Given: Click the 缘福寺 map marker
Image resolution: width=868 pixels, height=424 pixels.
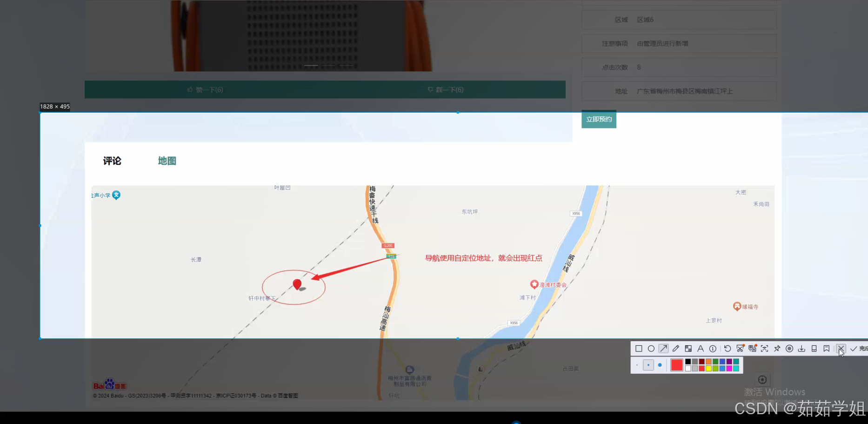Looking at the screenshot, I should point(737,306).
